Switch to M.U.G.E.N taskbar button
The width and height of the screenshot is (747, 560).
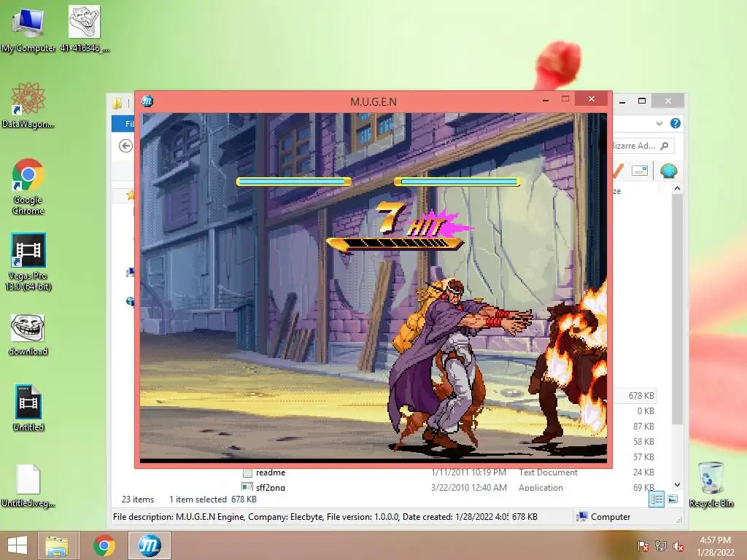coord(149,545)
